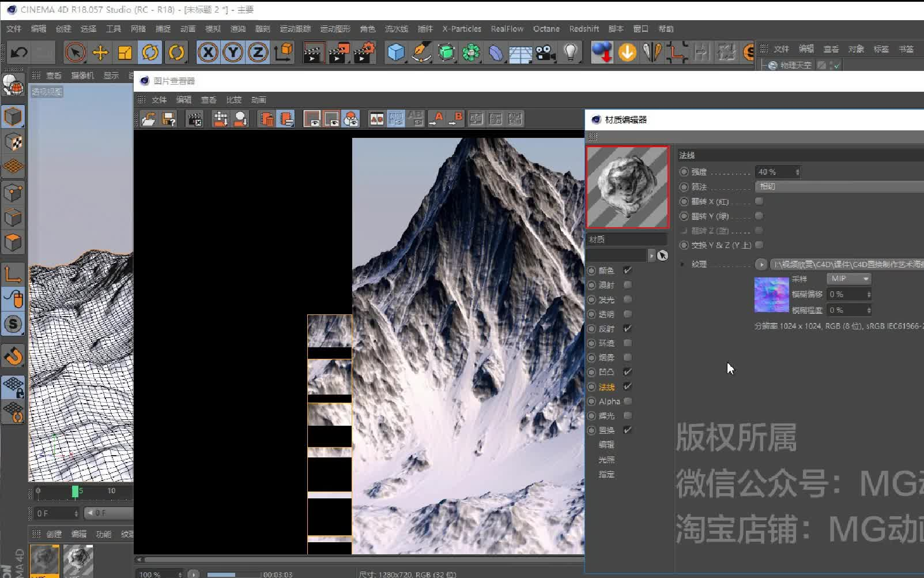Enable the 漫射 channel checkbox

coord(628,284)
